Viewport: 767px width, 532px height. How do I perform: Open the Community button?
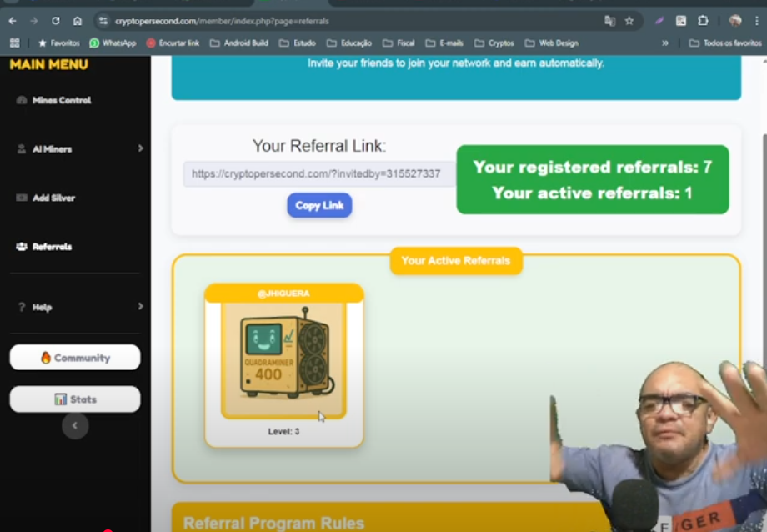pos(75,357)
